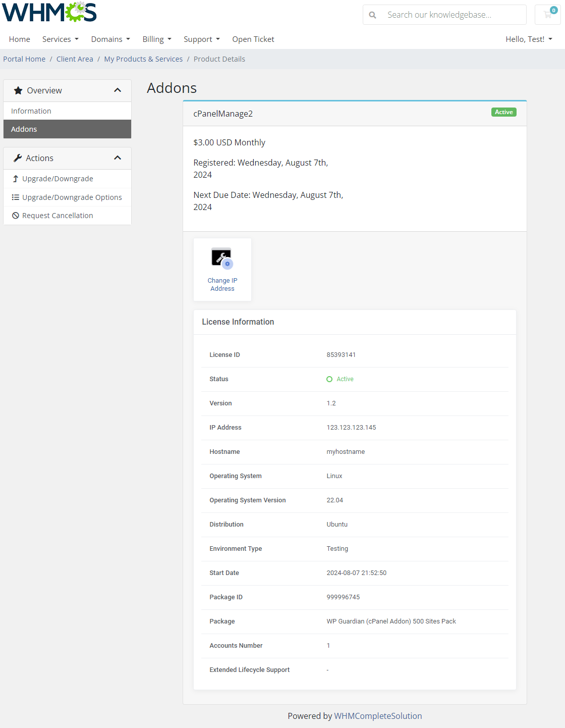Open the Domains dropdown menu

[x=110, y=39]
